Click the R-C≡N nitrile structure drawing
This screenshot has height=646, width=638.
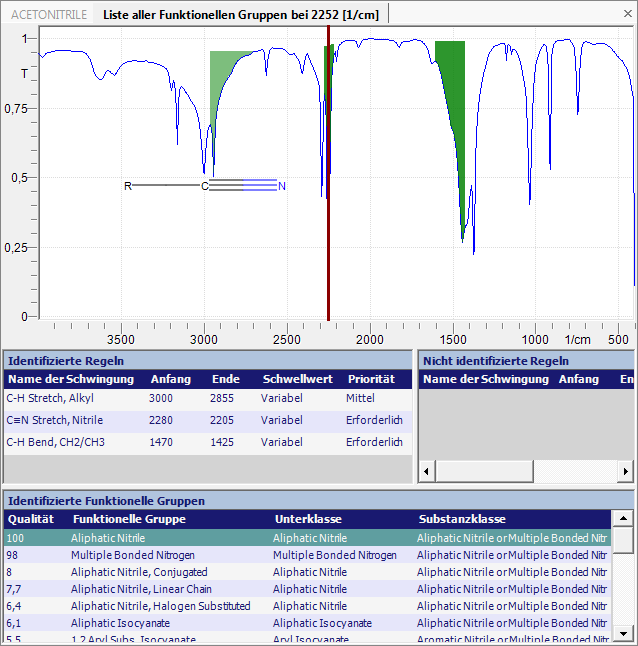pyautogui.click(x=205, y=186)
